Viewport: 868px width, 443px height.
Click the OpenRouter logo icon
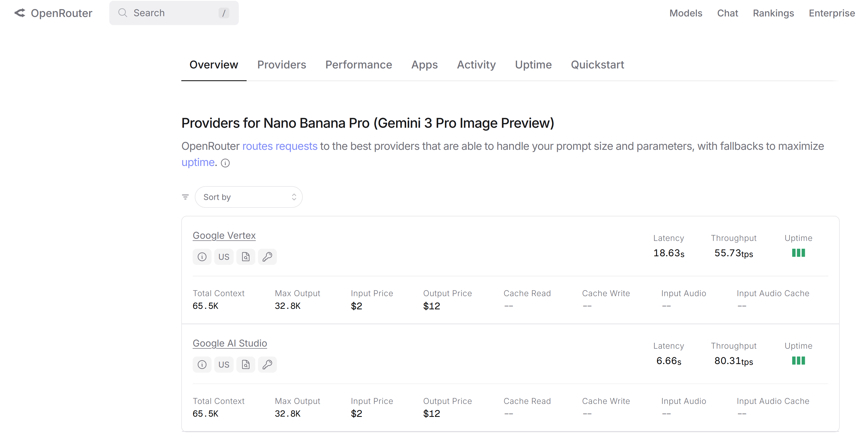coord(20,13)
